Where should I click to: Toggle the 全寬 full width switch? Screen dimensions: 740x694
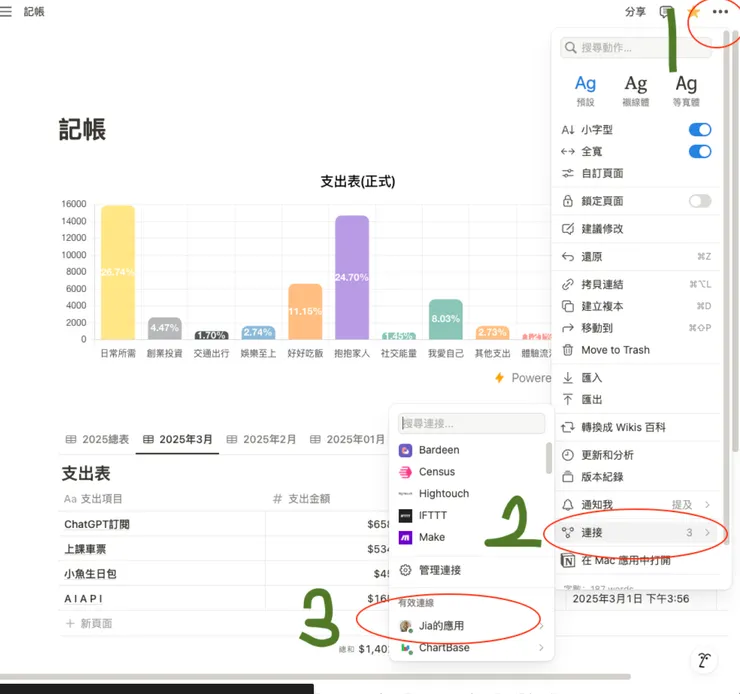(700, 151)
